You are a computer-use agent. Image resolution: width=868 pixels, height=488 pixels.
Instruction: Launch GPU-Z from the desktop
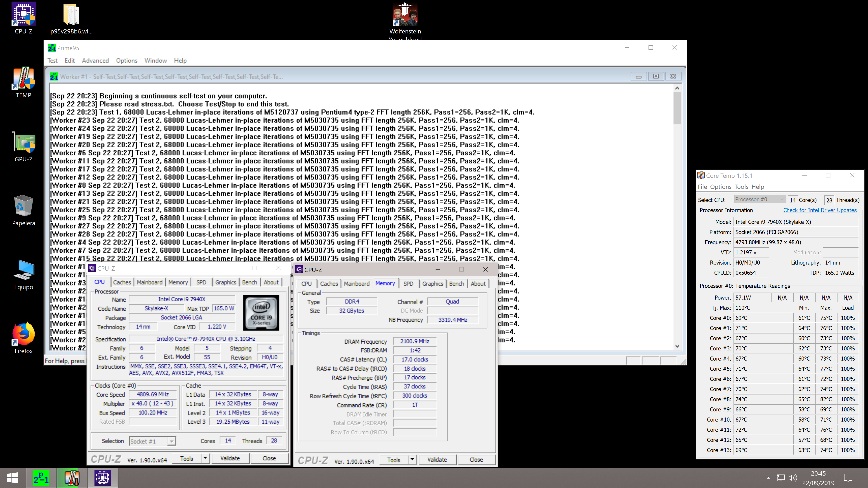pos(24,146)
